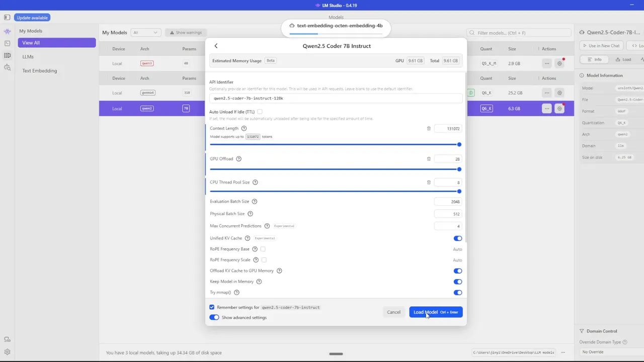The image size is (644, 362).
Task: Open the Chat section in the sidebar
Action: [x=7, y=31]
